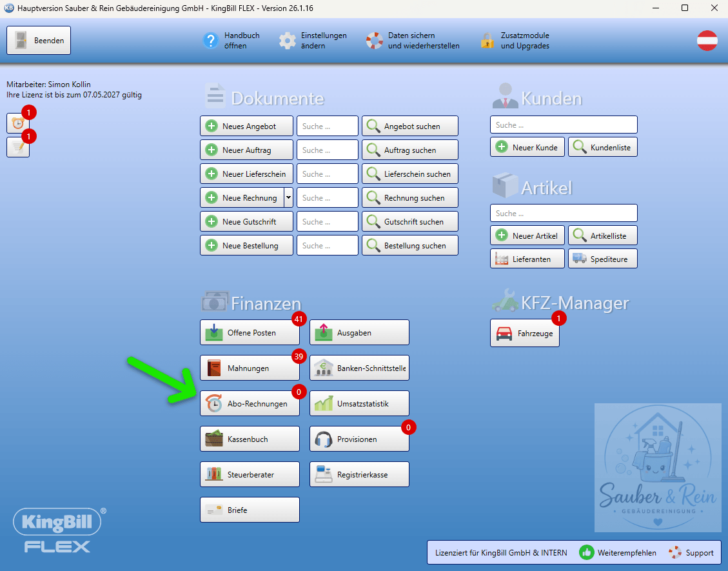Viewport: 728px width, 571px height.
Task: Click Beenden to exit the program
Action: pyautogui.click(x=39, y=41)
